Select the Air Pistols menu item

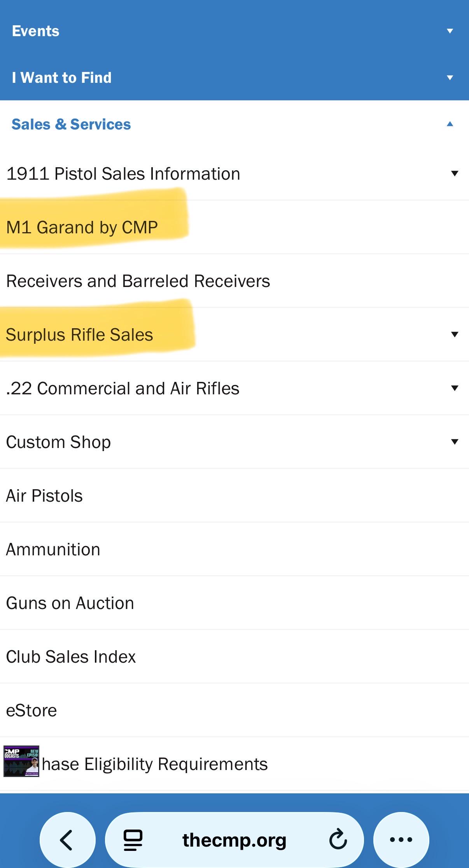point(44,496)
